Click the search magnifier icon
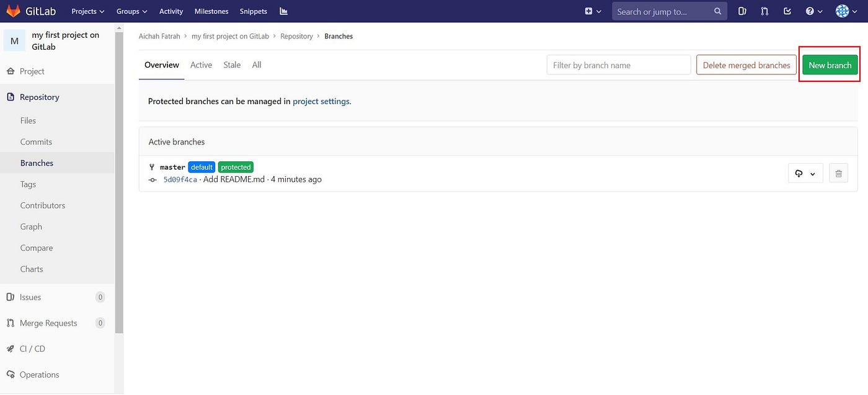 click(x=718, y=11)
